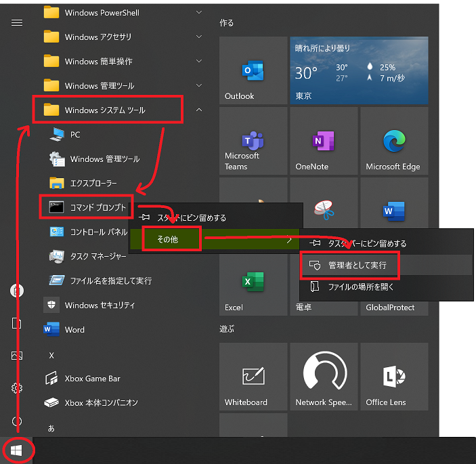Click the Windows Start button
476x464 pixels.
click(x=16, y=450)
